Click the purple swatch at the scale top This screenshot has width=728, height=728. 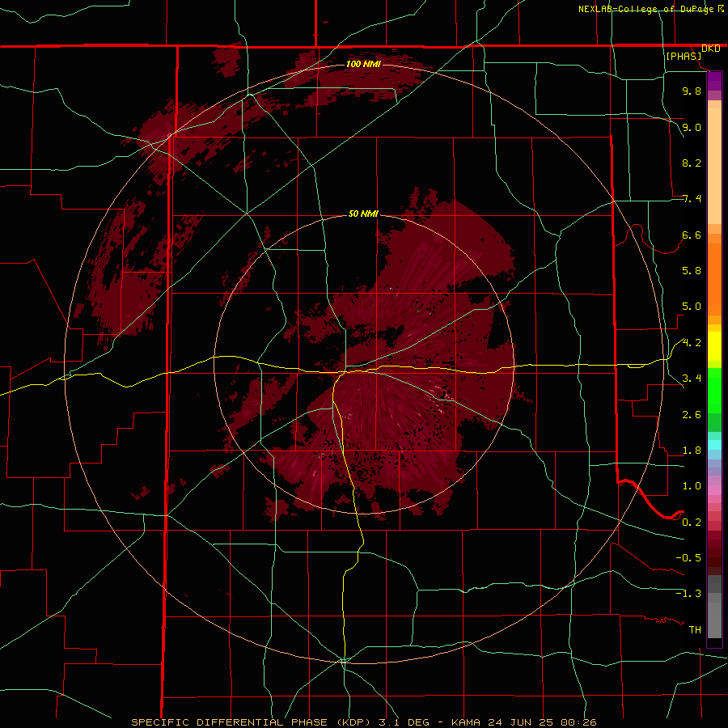point(714,81)
